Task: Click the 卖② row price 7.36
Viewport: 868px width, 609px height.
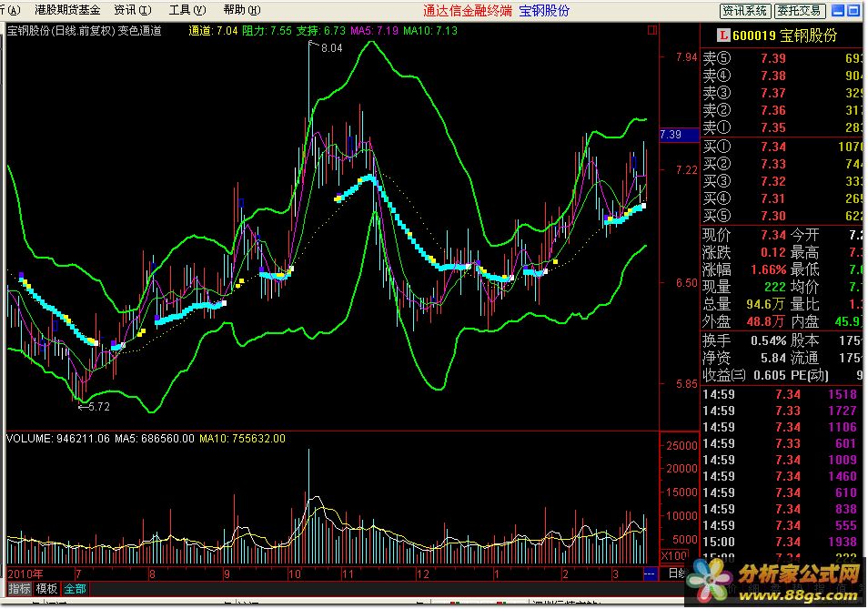Action: tap(773, 110)
